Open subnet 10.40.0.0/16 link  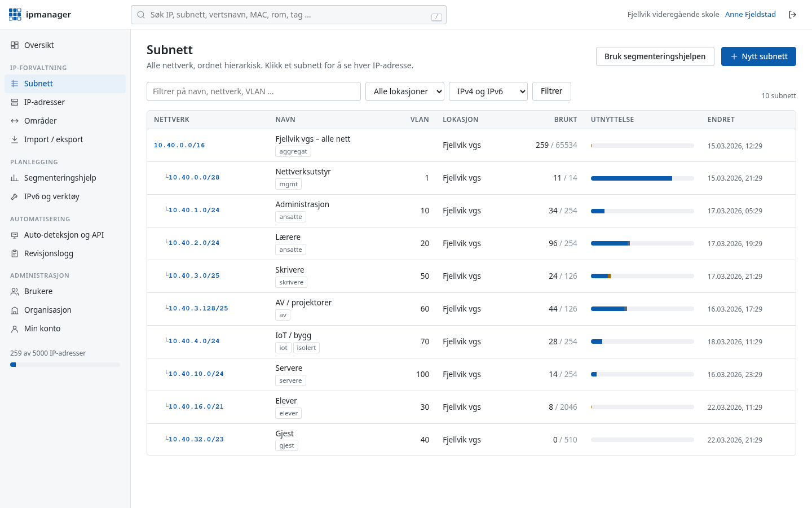tap(179, 145)
